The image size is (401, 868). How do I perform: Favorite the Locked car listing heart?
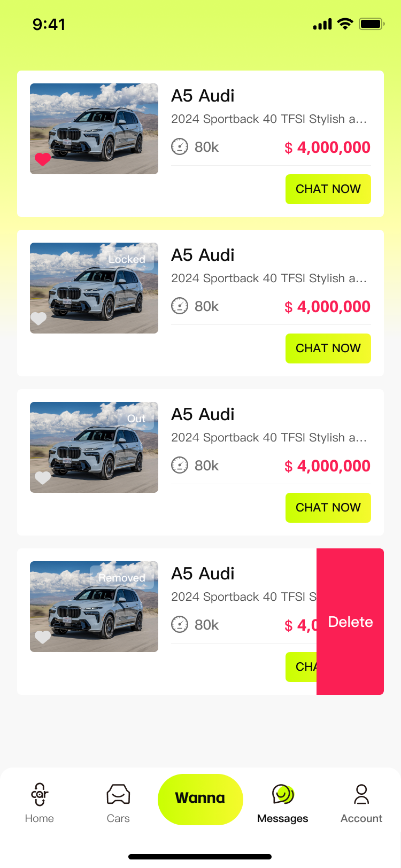click(x=38, y=318)
